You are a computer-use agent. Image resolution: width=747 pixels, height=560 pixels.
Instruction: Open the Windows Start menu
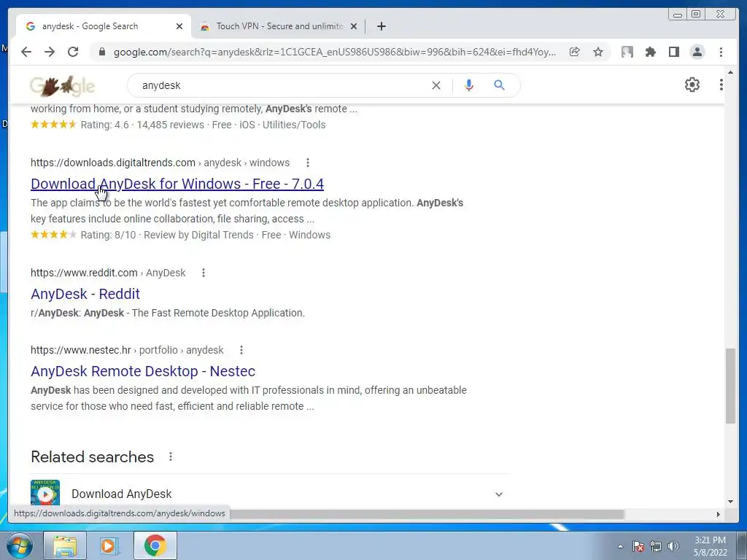pyautogui.click(x=19, y=545)
